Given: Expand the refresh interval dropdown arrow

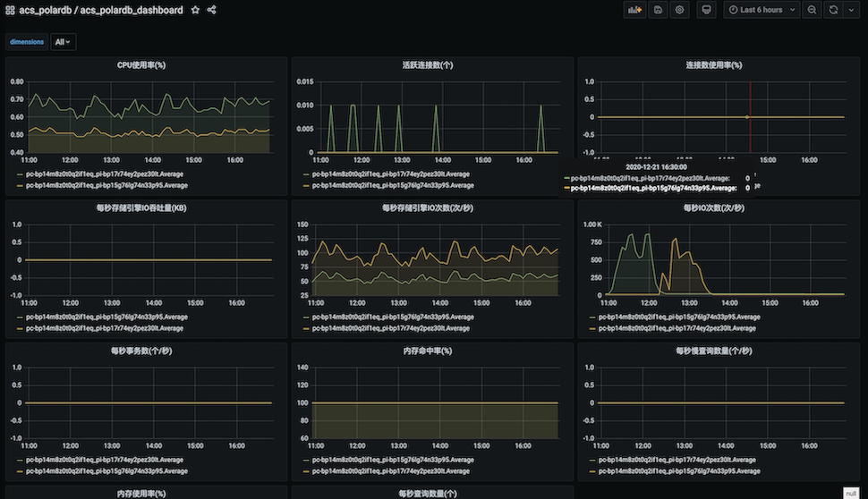Looking at the screenshot, I should 850,10.
